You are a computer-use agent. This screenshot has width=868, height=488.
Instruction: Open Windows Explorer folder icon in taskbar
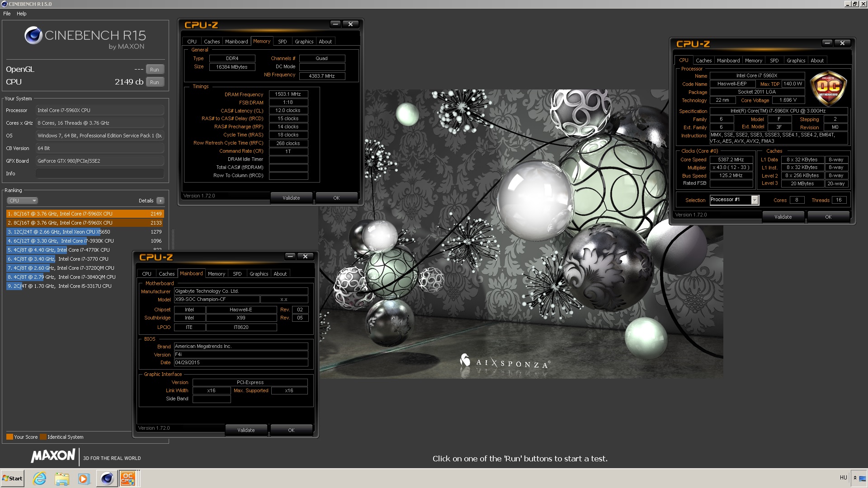(62, 478)
